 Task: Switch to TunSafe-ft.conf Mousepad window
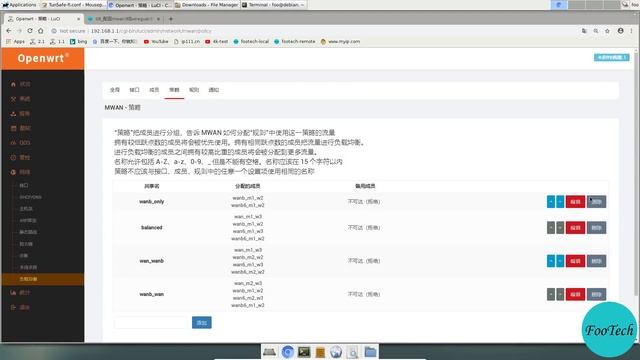[x=74, y=5]
